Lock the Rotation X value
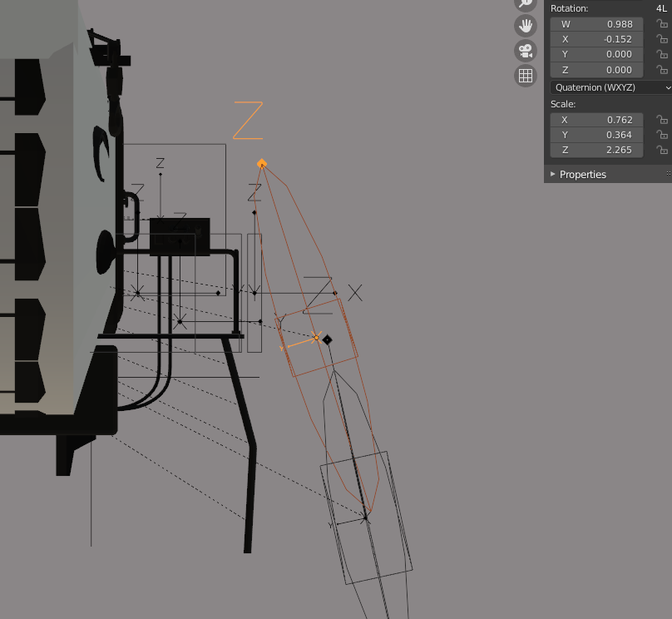The height and width of the screenshot is (619, 672). pos(662,39)
